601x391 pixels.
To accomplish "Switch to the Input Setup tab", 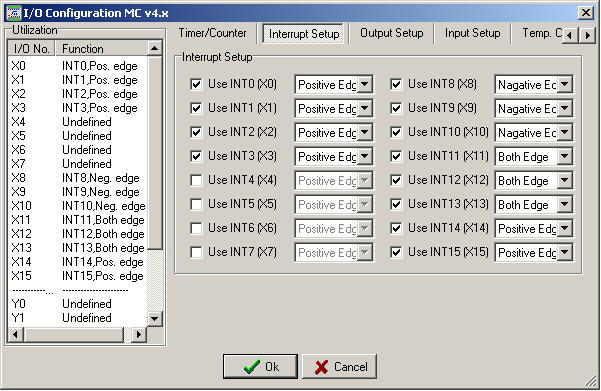I will 472,33.
